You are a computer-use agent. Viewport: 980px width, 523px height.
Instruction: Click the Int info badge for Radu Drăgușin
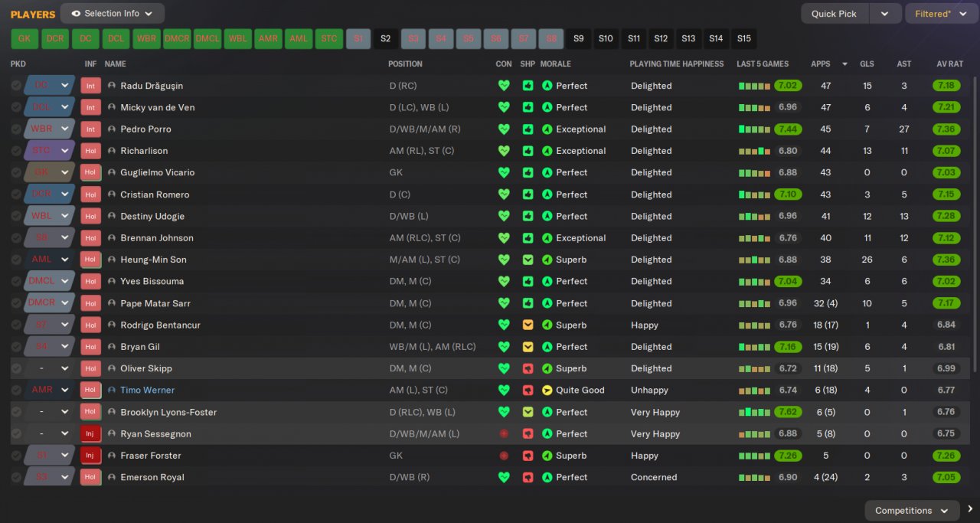[90, 86]
